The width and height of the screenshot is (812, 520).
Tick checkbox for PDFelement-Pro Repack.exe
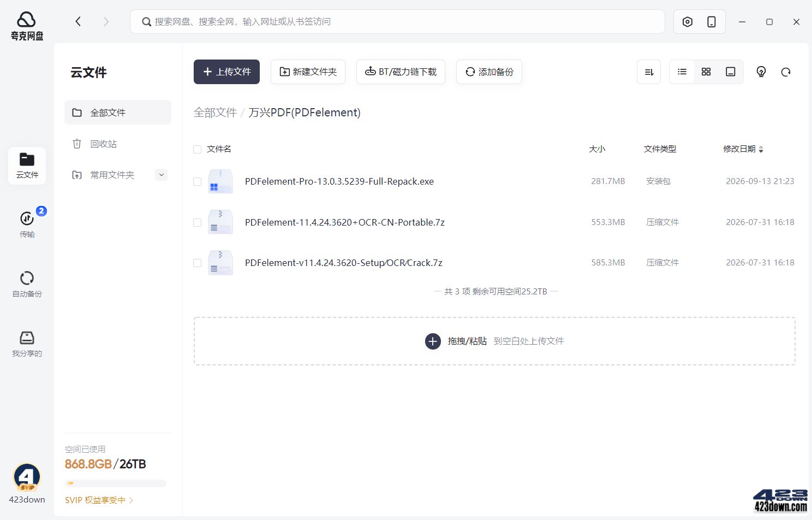(x=198, y=181)
